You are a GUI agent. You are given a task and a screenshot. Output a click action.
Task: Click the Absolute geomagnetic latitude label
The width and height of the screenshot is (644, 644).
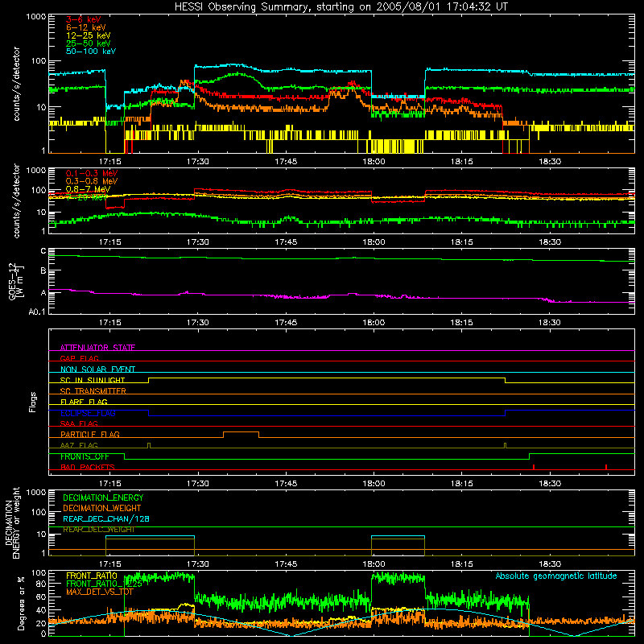556,576
